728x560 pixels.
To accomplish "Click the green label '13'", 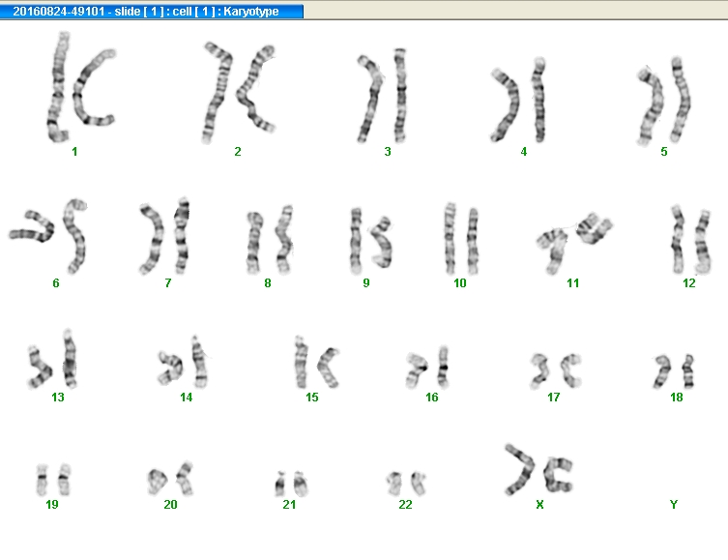I will tap(58, 397).
